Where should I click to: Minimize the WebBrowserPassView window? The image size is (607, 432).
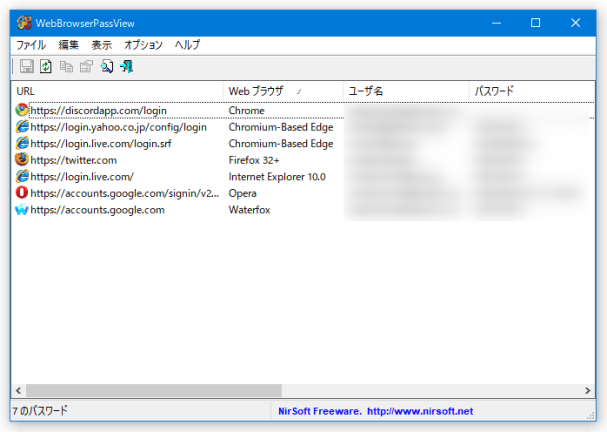point(496,23)
